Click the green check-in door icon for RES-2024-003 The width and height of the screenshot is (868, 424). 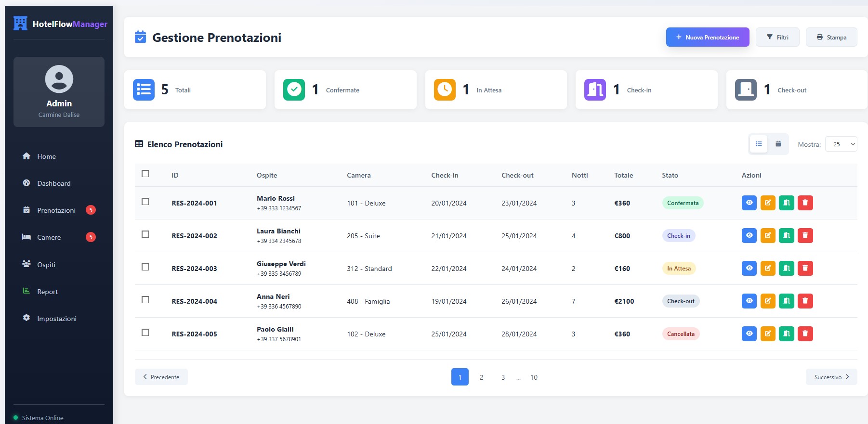(786, 269)
